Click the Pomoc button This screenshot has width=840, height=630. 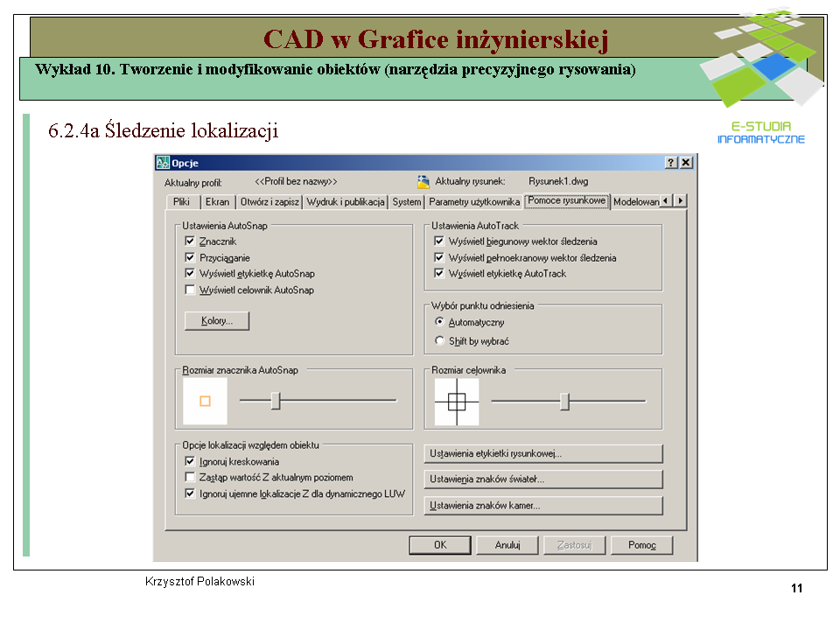click(x=641, y=545)
